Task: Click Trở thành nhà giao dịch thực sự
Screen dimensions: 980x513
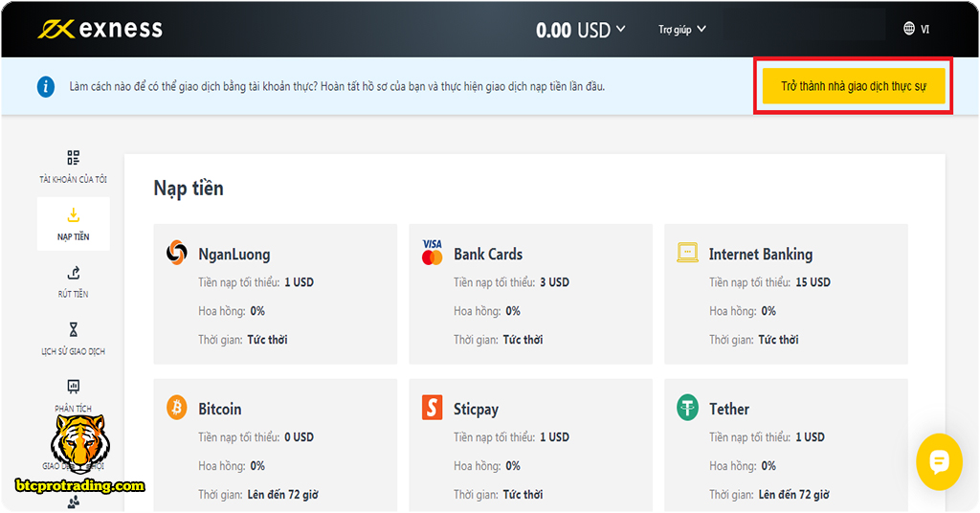Action: coord(854,86)
